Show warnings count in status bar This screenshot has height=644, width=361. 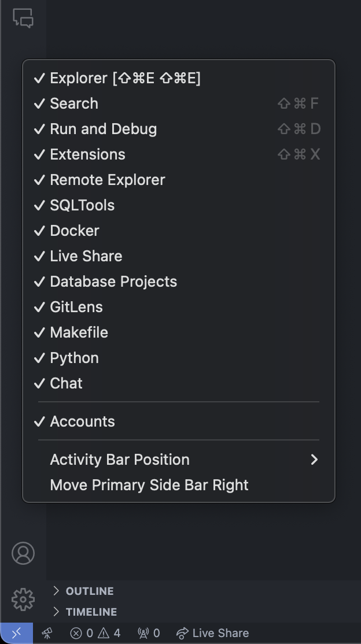109,633
